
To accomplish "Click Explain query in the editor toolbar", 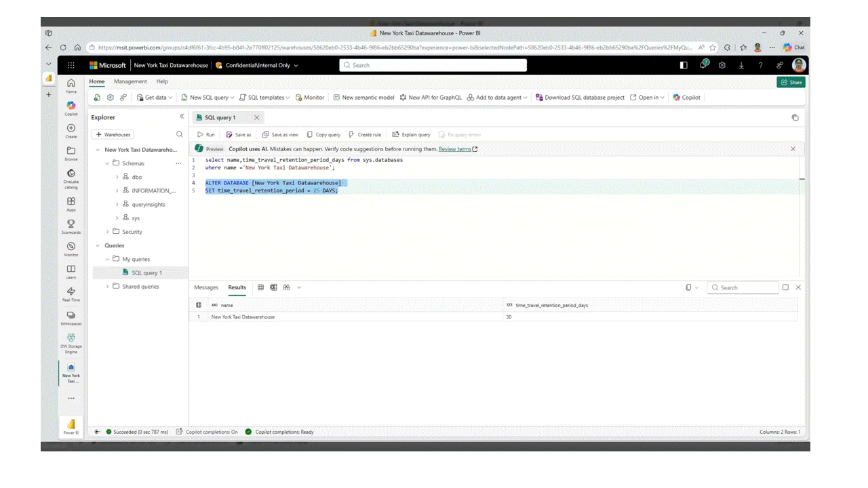I will pos(411,135).
